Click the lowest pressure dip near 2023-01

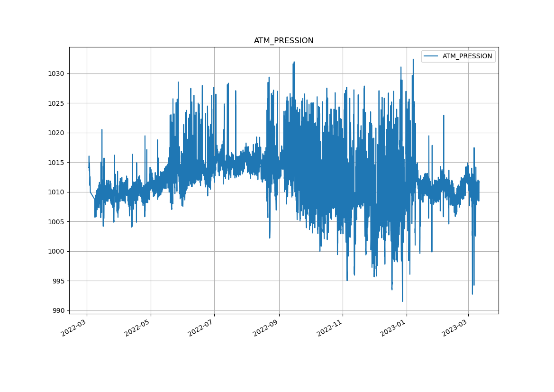(402, 301)
